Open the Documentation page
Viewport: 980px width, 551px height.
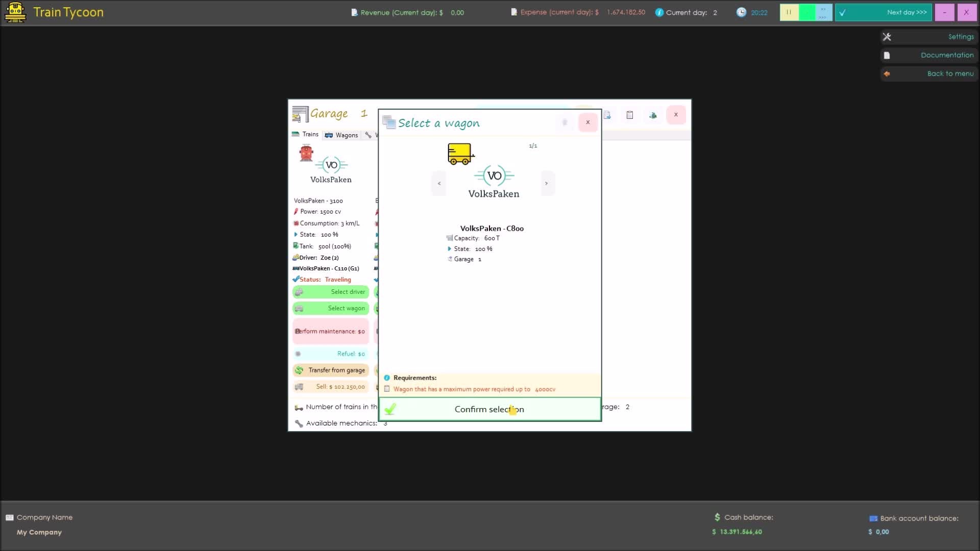929,55
